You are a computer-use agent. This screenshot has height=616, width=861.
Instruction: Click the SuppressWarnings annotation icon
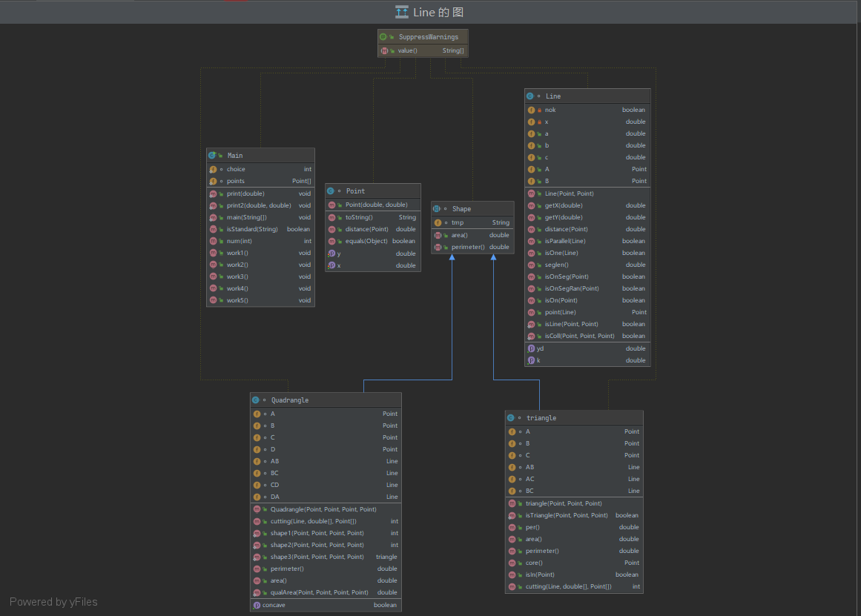coord(383,36)
